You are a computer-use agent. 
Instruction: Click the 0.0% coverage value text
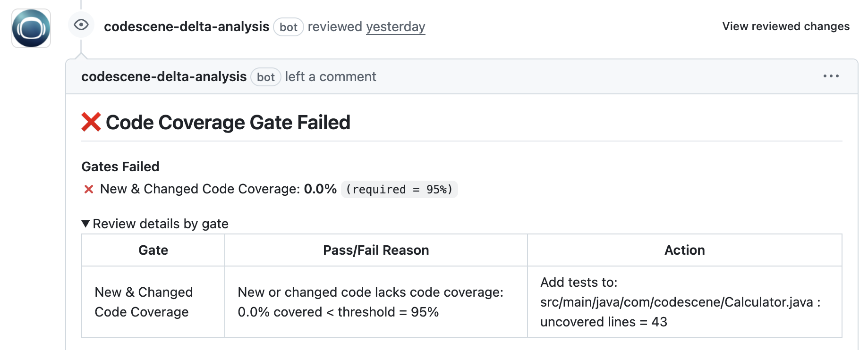321,189
